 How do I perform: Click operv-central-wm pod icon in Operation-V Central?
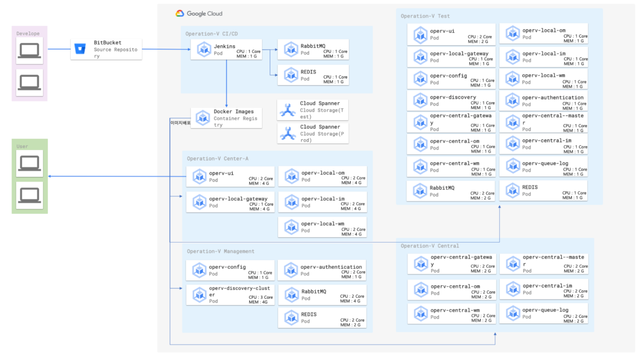421,314
